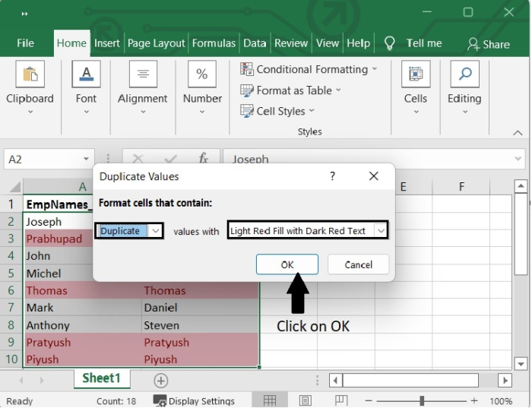Click OK in Duplicate Values dialog
Image resolution: width=532 pixels, height=408 pixels.
pos(287,264)
